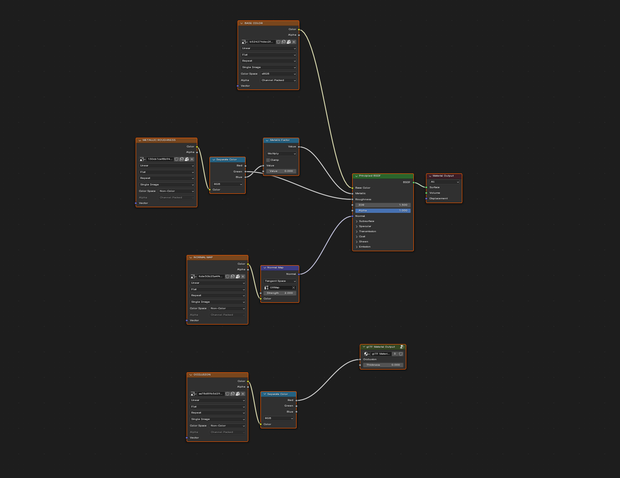Click fake user shield in NORMAL MAP node

pyautogui.click(x=227, y=276)
